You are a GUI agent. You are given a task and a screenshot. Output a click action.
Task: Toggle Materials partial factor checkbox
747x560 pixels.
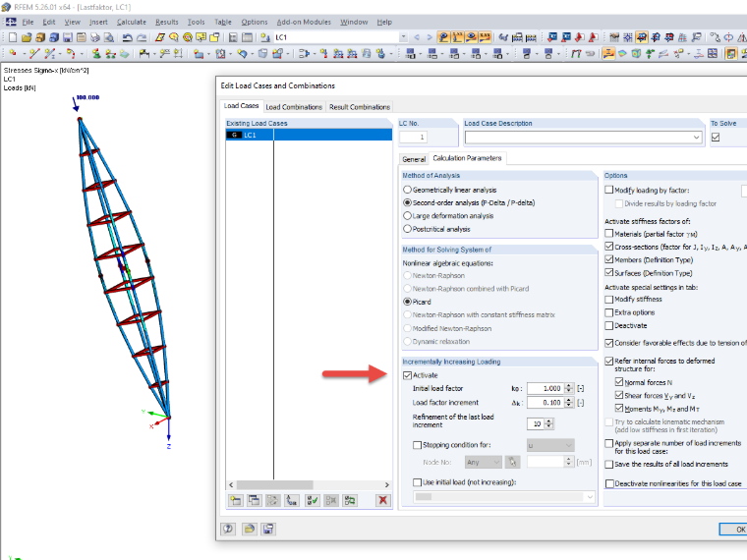tap(608, 234)
